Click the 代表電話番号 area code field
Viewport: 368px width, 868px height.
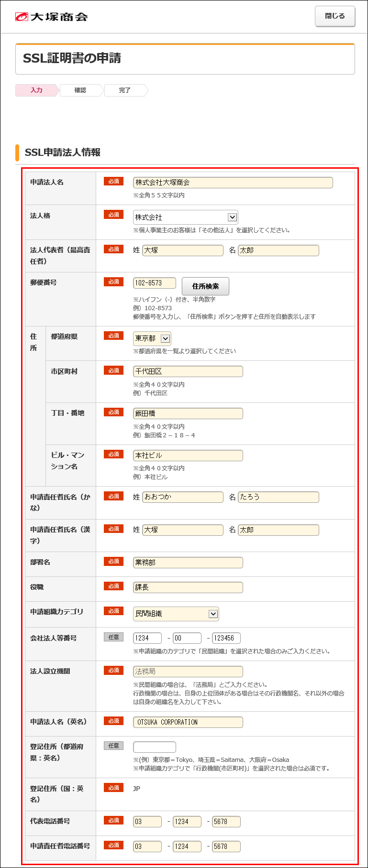[147, 822]
